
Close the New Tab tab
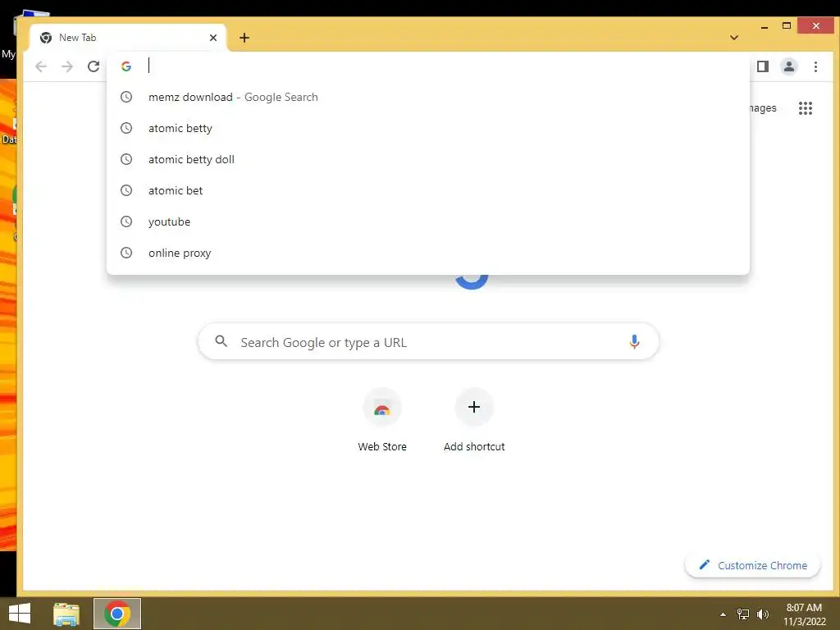coord(213,38)
